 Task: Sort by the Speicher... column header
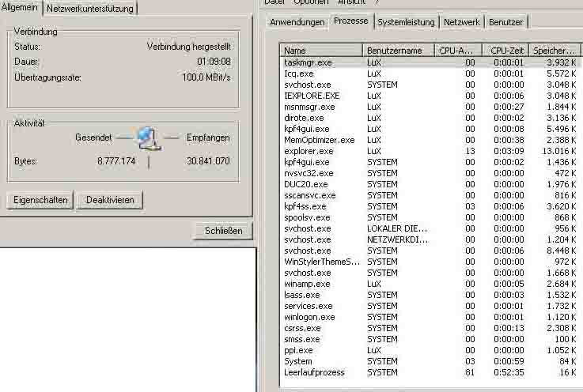(555, 50)
